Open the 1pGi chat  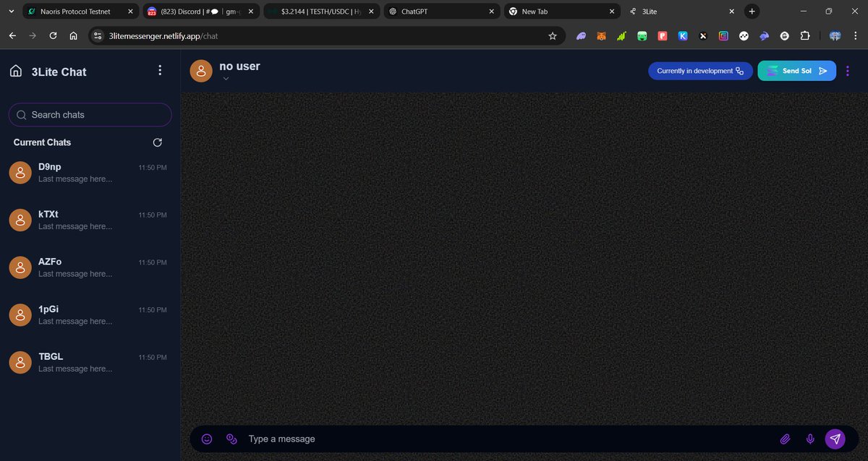pyautogui.click(x=90, y=315)
